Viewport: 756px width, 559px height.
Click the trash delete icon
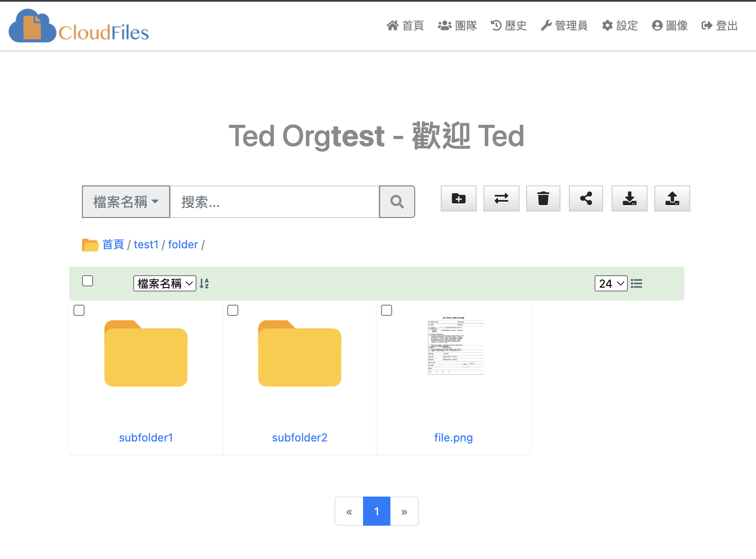[543, 198]
